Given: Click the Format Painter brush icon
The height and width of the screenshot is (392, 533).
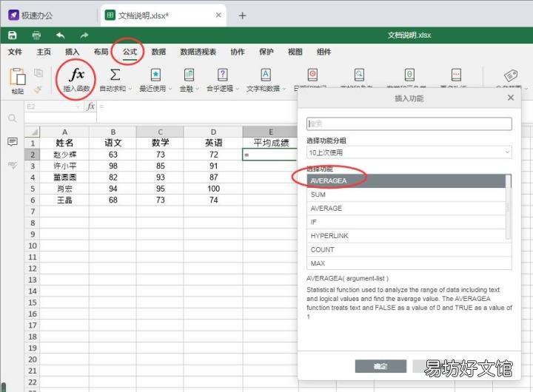Looking at the screenshot, I should point(38,89).
